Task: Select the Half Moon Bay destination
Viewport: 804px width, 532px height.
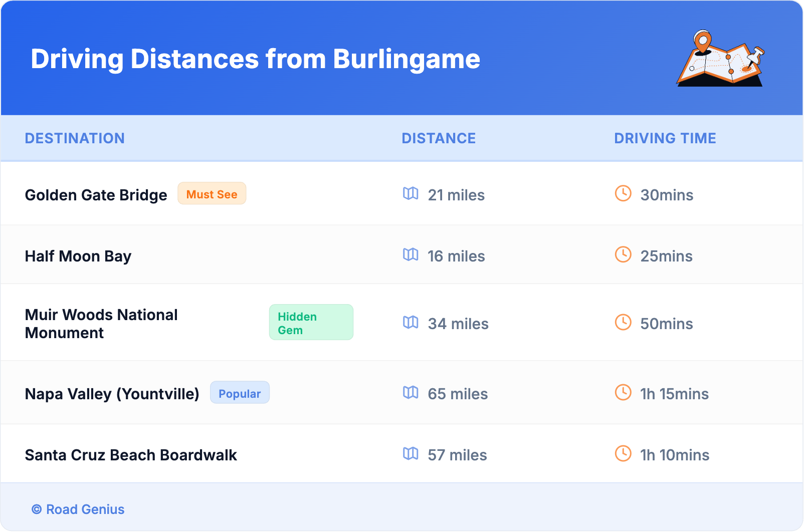Action: coord(78,256)
